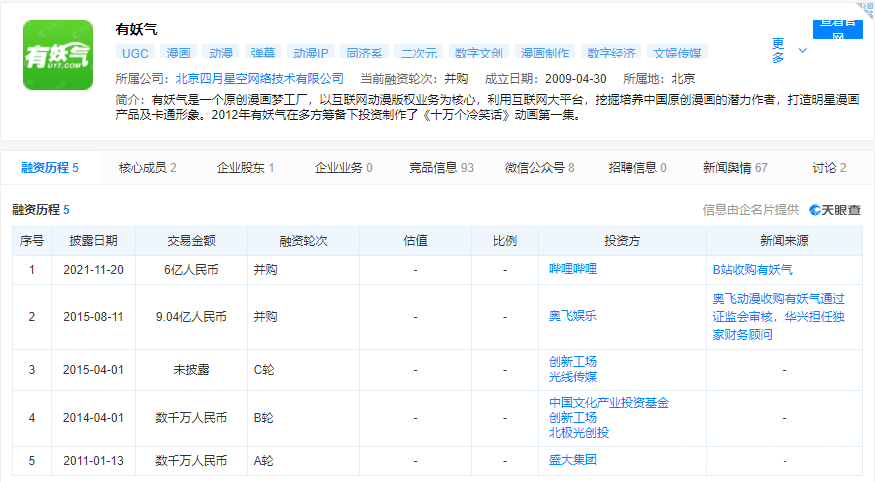The image size is (875, 482).
Task: Switch to 企业股东 tab
Action: pos(246,168)
